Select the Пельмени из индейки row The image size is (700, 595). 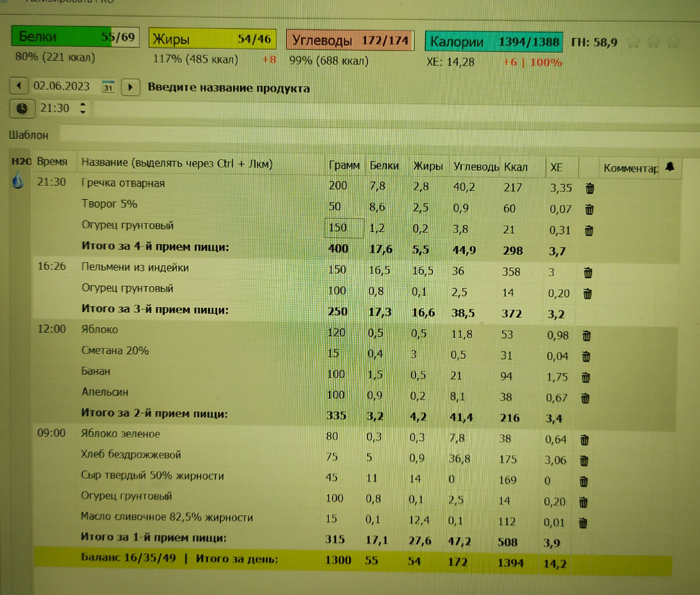point(135,268)
